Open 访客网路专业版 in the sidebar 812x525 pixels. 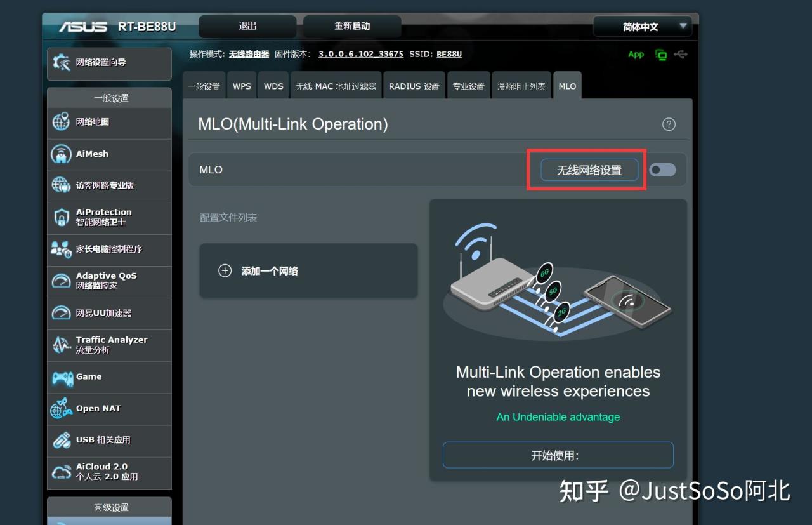tap(109, 186)
